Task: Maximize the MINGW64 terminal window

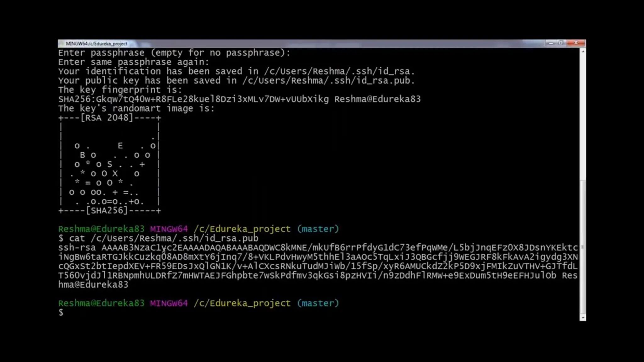Action: coord(561,43)
